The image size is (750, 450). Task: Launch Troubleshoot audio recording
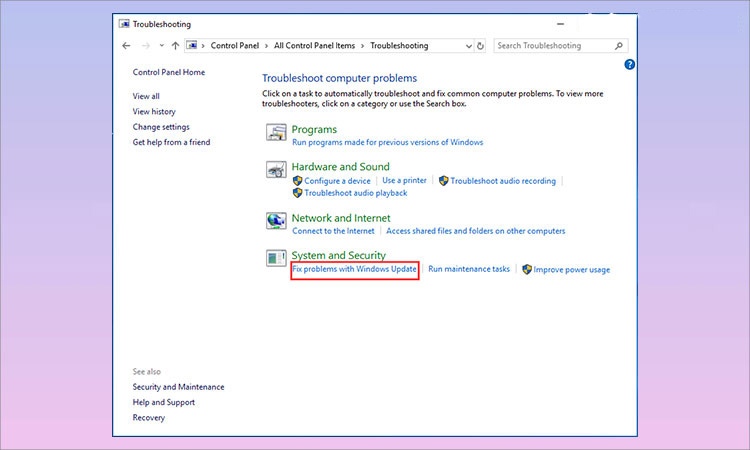(503, 181)
